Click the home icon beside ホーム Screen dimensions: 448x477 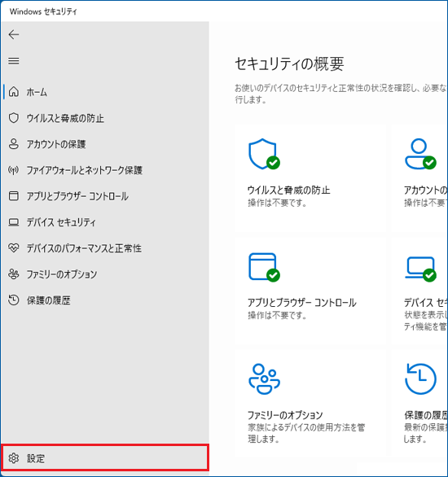pyautogui.click(x=14, y=91)
